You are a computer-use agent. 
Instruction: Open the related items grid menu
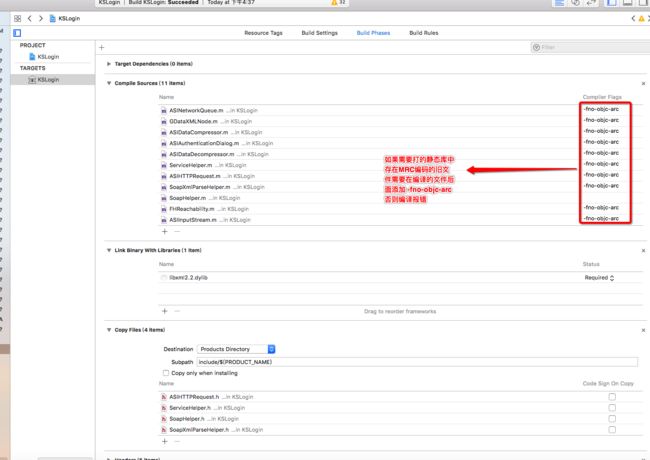pos(17,19)
